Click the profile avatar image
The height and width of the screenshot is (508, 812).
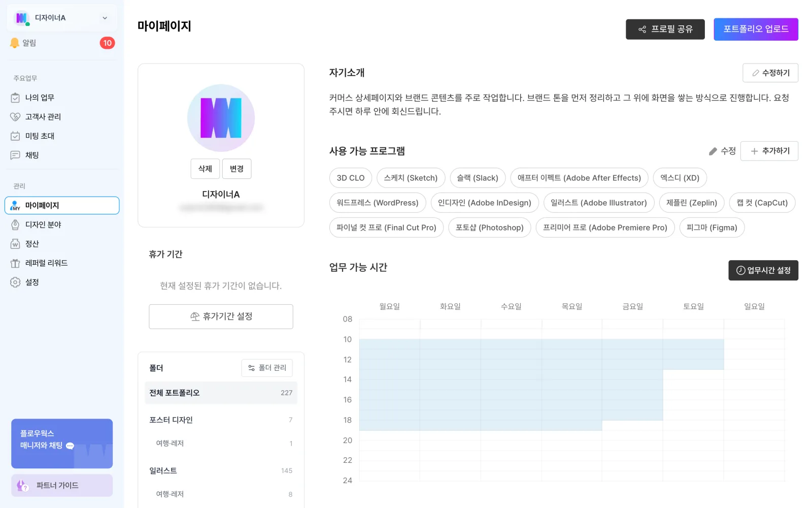point(221,118)
